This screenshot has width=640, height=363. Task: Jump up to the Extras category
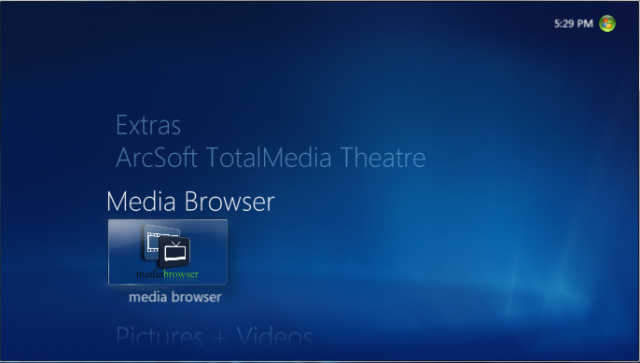tap(148, 125)
